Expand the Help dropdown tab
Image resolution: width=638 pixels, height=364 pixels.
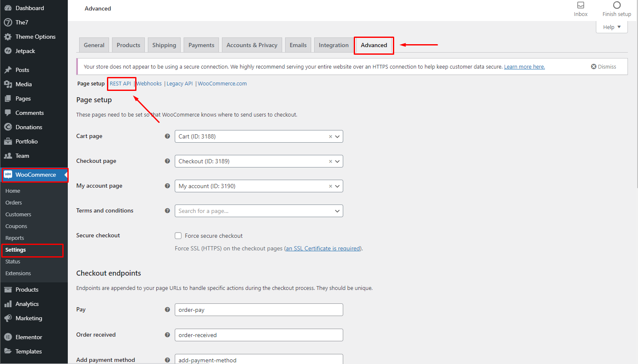612,27
